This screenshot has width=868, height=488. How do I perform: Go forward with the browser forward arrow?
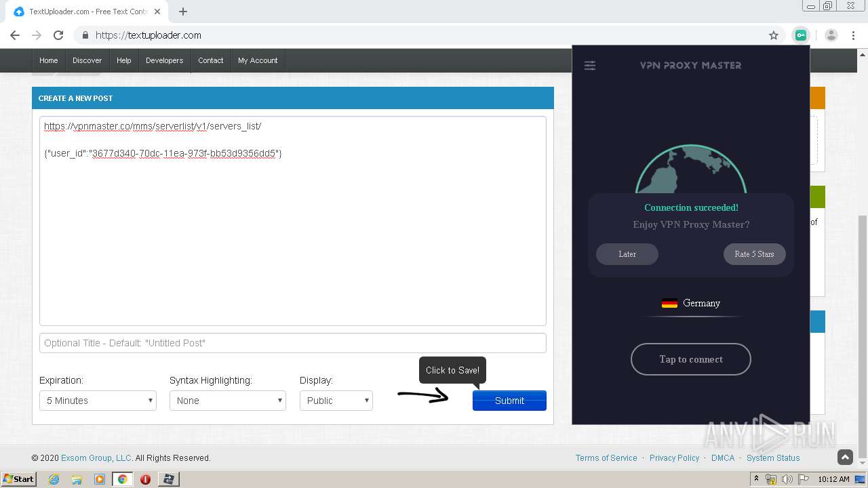point(37,35)
